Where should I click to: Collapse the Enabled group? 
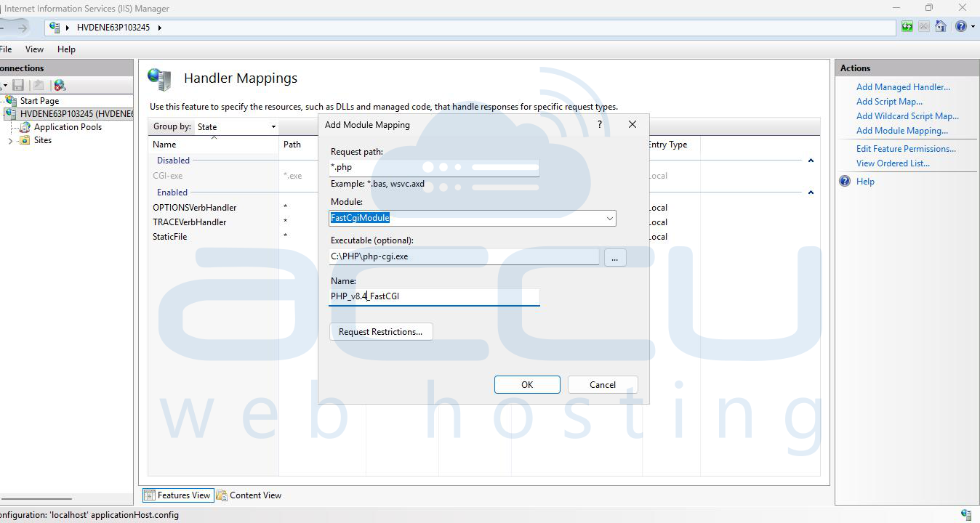[811, 192]
